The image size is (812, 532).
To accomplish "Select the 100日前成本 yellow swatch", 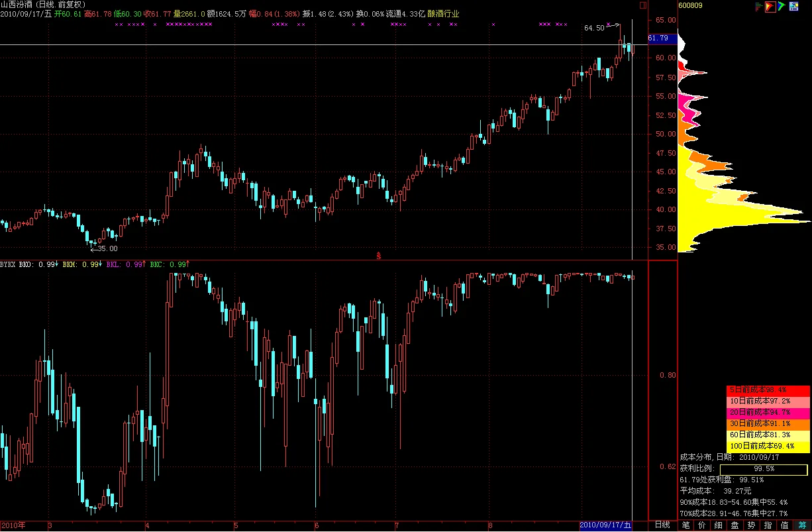I will pos(768,447).
